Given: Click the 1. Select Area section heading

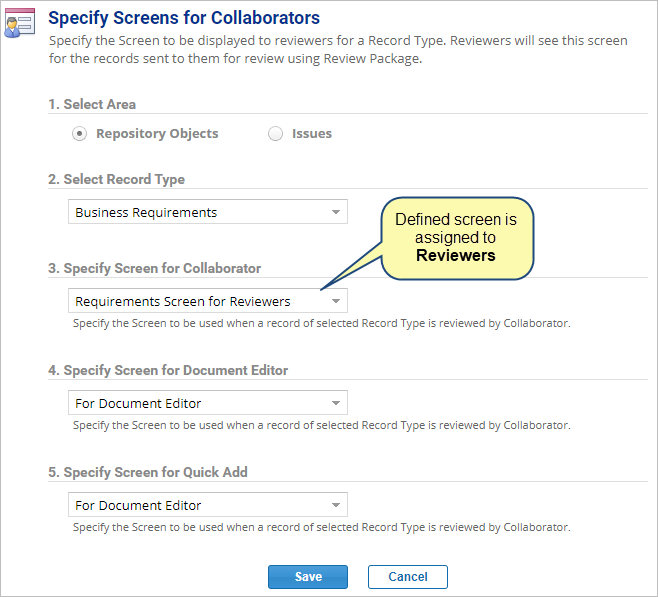Looking at the screenshot, I should (x=92, y=104).
